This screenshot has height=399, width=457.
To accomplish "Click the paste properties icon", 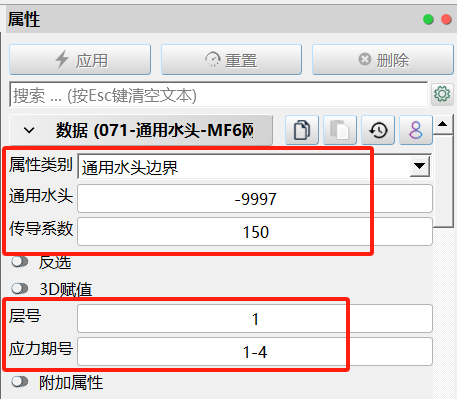I will [x=340, y=130].
